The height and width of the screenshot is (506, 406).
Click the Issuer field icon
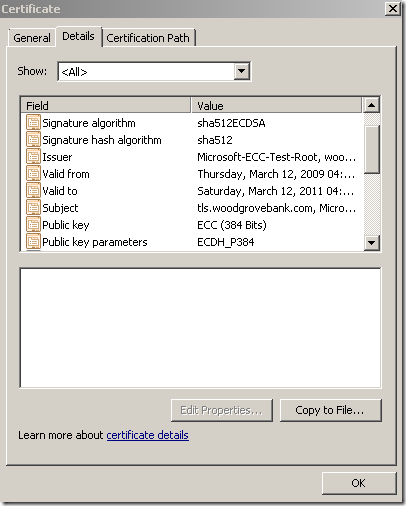33,157
